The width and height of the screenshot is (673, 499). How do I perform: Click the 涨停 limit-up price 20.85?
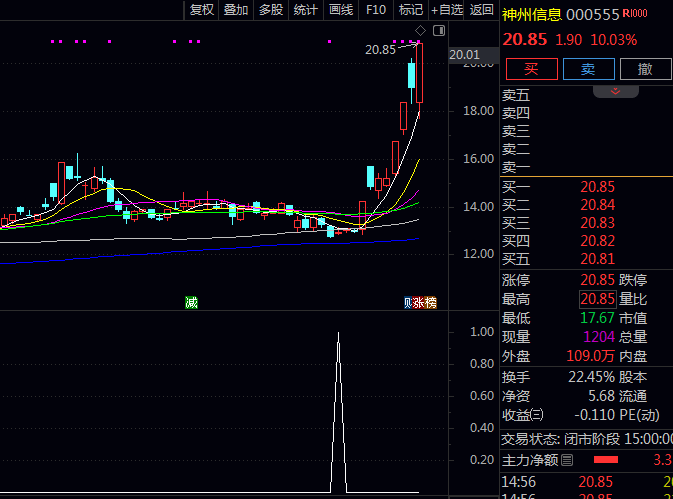(597, 280)
